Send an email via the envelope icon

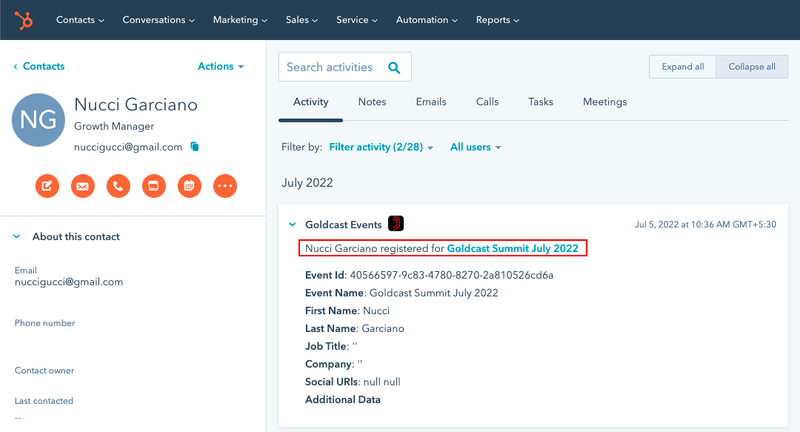[83, 185]
